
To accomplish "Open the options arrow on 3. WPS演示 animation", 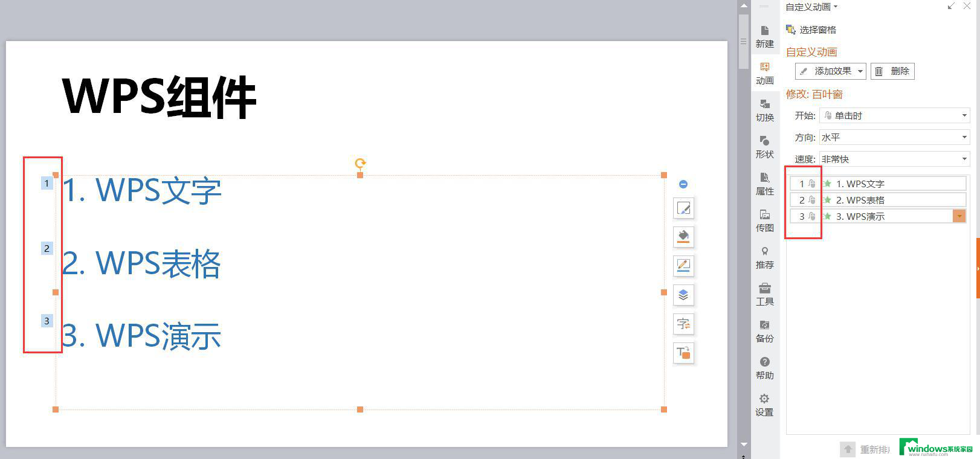I will point(959,216).
